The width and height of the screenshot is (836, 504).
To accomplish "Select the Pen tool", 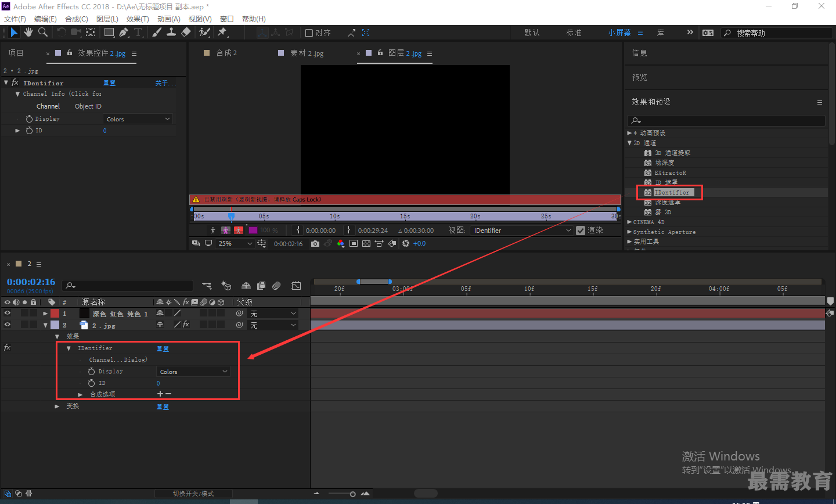I will pos(124,33).
